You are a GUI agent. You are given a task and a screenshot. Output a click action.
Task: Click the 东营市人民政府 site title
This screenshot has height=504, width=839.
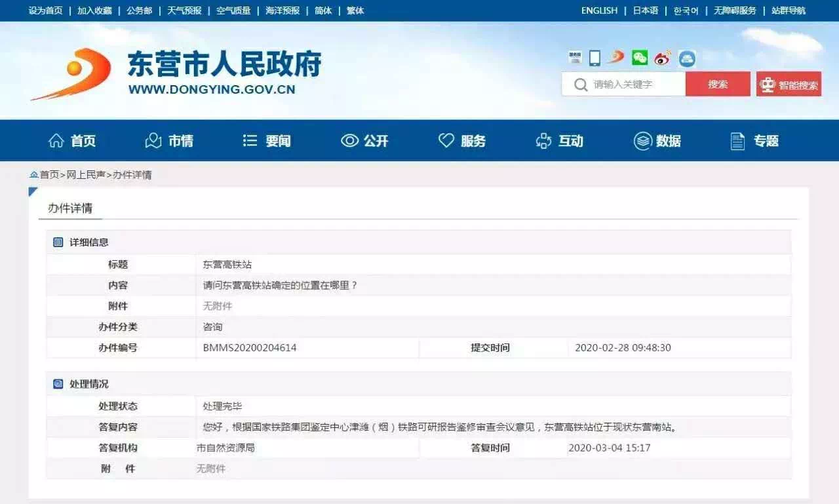(225, 65)
